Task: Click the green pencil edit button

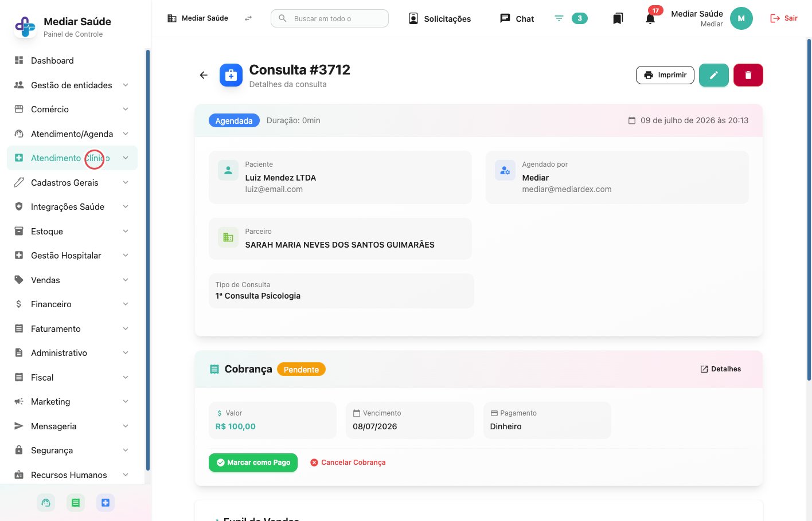Action: [x=713, y=75]
